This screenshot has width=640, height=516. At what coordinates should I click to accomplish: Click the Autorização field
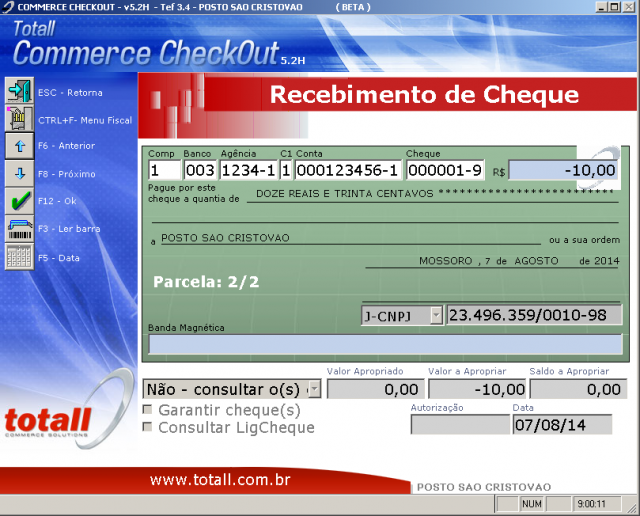coord(460,425)
